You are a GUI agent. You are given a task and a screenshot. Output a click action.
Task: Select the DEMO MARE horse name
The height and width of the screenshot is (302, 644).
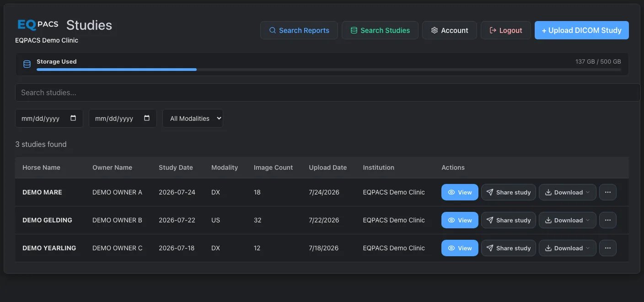pyautogui.click(x=42, y=192)
